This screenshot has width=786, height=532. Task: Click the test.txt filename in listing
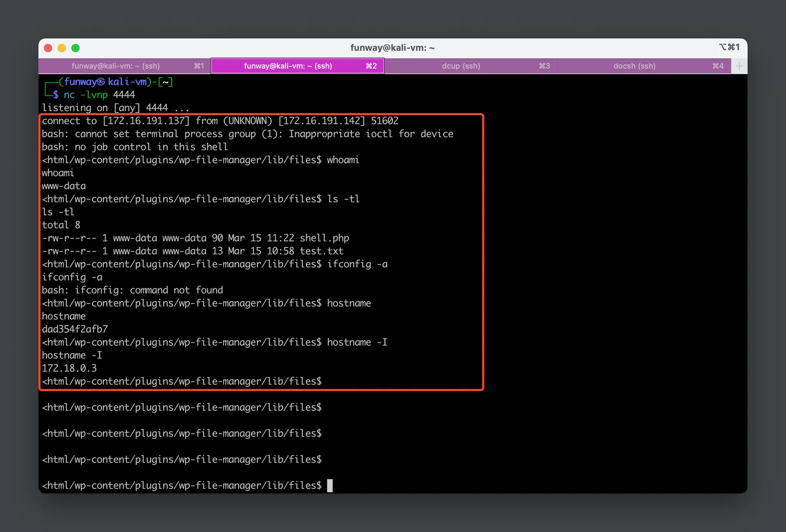[x=322, y=251]
